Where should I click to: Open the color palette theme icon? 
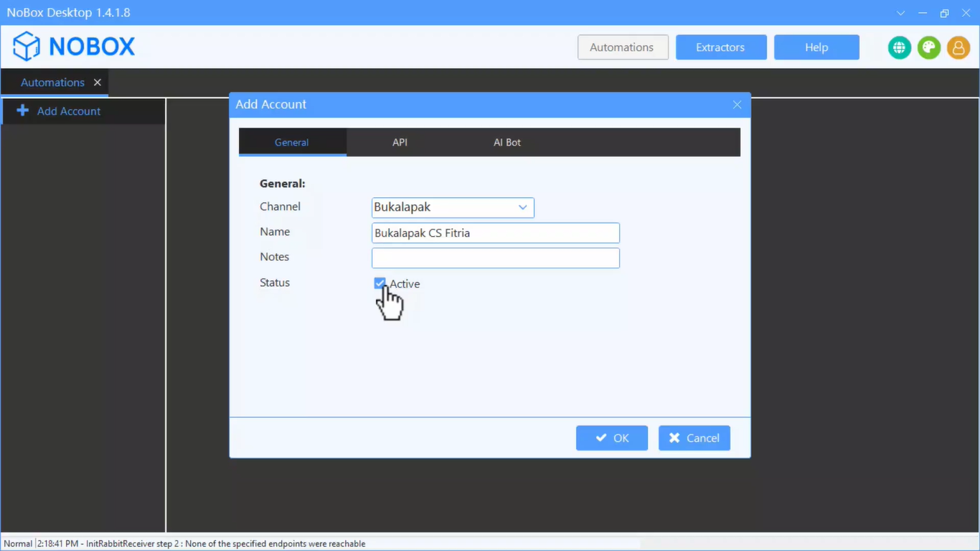pos(928,47)
